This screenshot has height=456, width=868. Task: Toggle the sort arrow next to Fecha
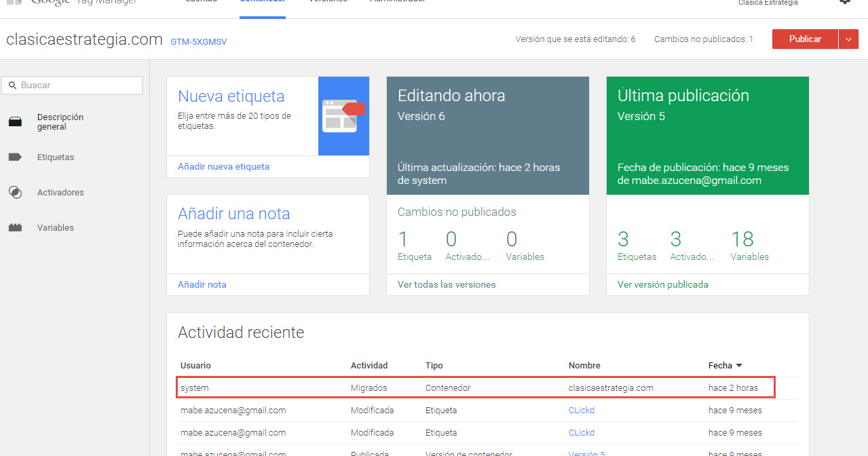(739, 366)
